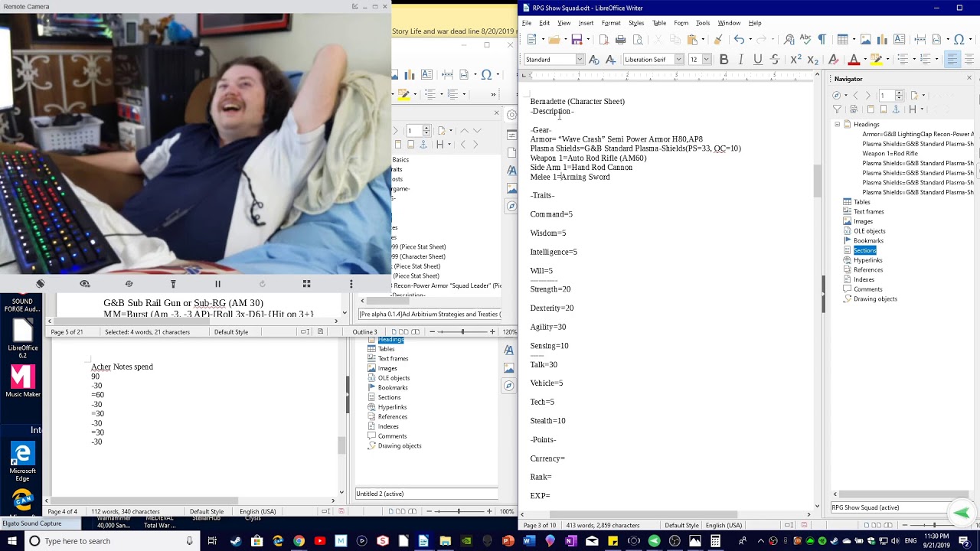Image resolution: width=980 pixels, height=551 pixels.
Task: Click the Superscript icon
Action: (795, 60)
